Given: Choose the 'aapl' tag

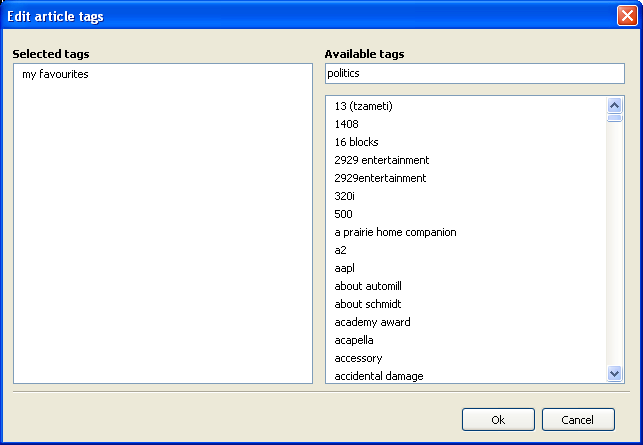Looking at the screenshot, I should coord(345,268).
